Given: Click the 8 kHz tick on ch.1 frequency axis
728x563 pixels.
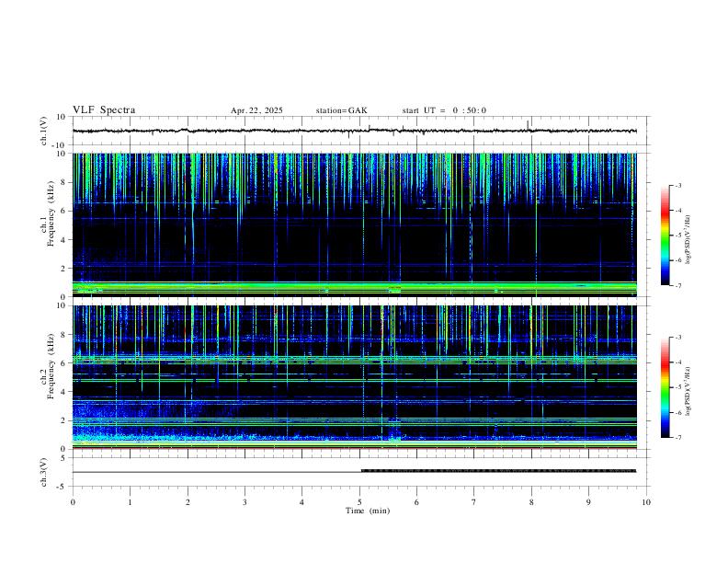Looking at the screenshot, I should pos(63,182).
